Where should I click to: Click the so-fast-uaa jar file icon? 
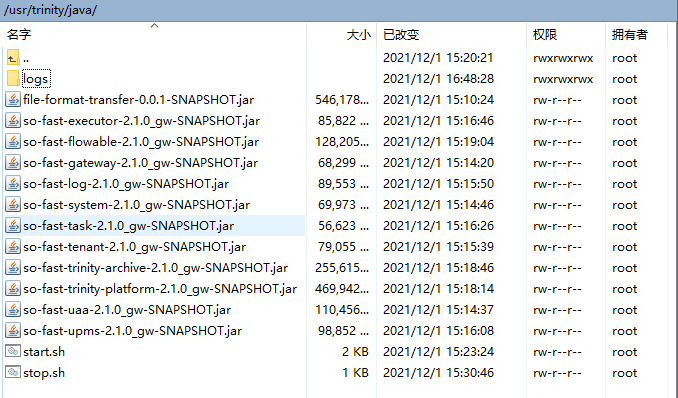coord(13,309)
